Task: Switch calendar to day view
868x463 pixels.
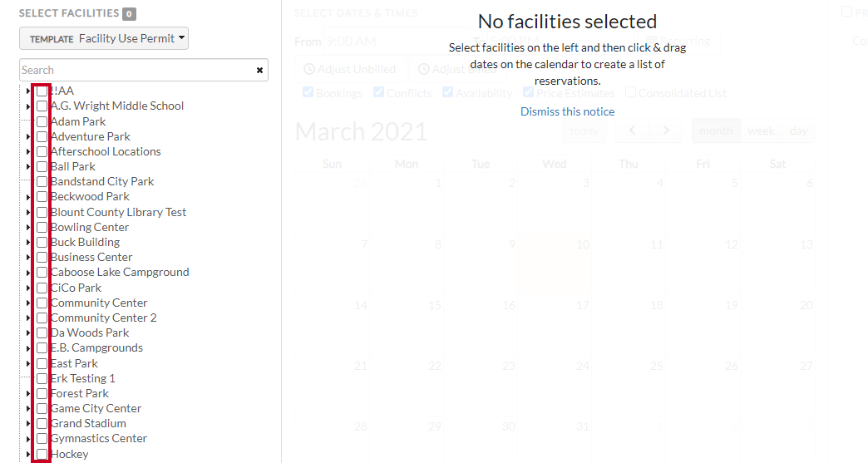Action: coord(798,131)
